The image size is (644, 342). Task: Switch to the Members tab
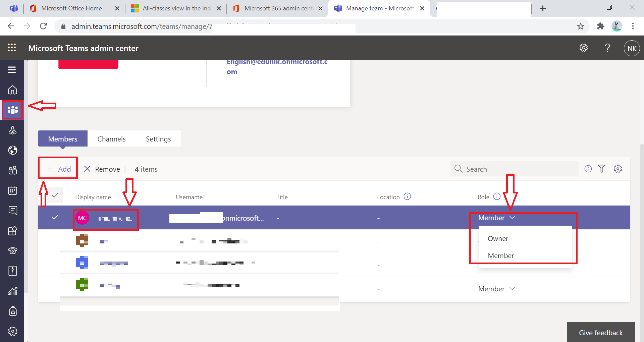63,139
